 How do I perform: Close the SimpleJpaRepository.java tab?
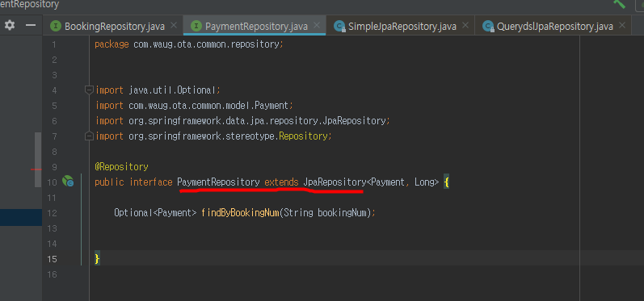pos(465,26)
